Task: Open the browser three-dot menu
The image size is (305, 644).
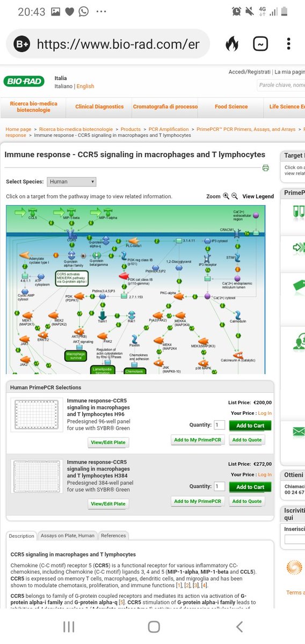Action: (x=289, y=44)
